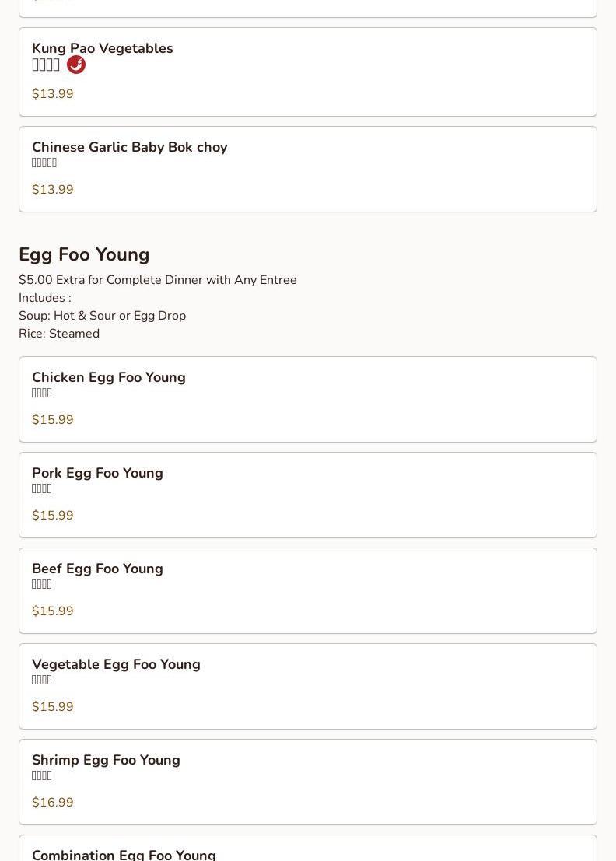Click the $13.99 price of Baby Bok choy
This screenshot has width=616, height=861.
click(53, 190)
